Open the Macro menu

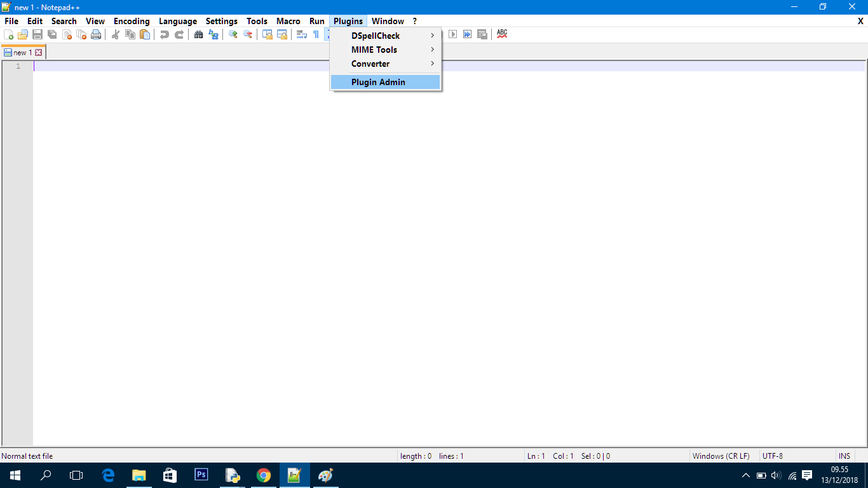coord(288,21)
